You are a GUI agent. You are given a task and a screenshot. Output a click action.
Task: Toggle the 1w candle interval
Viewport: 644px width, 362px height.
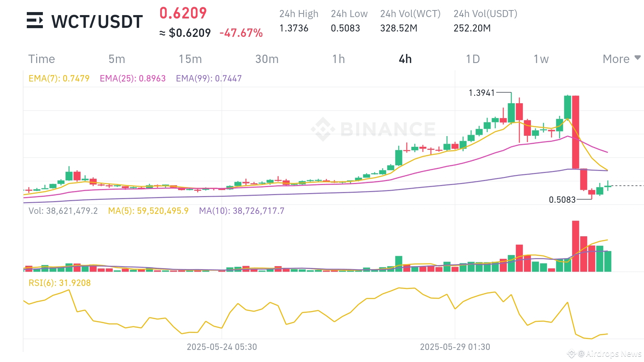coord(541,59)
